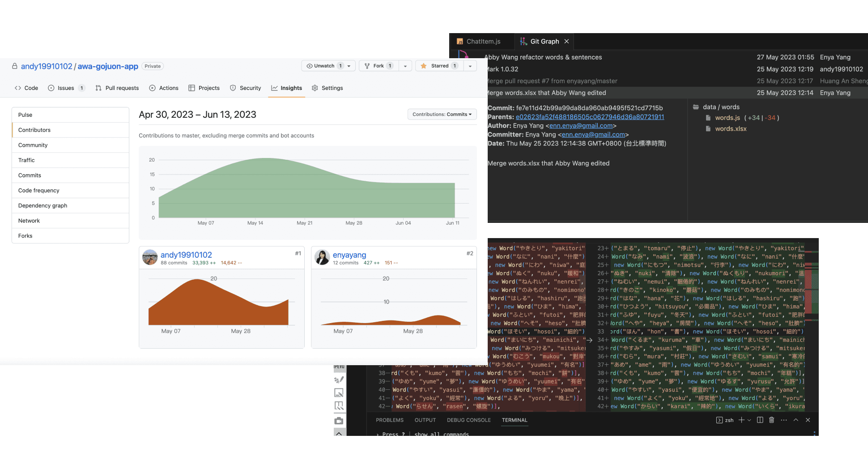Select Pulse in the Insights sidebar
Image resolution: width=868 pixels, height=469 pixels.
70,115
